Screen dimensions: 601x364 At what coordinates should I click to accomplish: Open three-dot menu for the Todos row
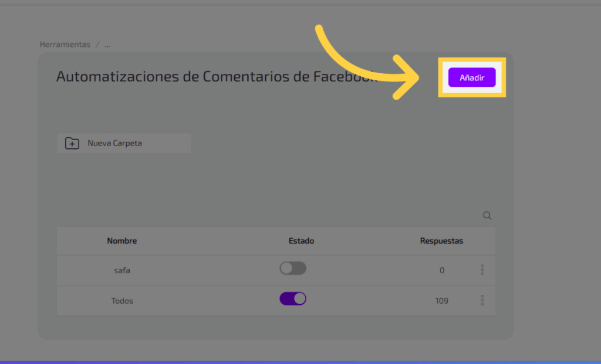pyautogui.click(x=482, y=300)
